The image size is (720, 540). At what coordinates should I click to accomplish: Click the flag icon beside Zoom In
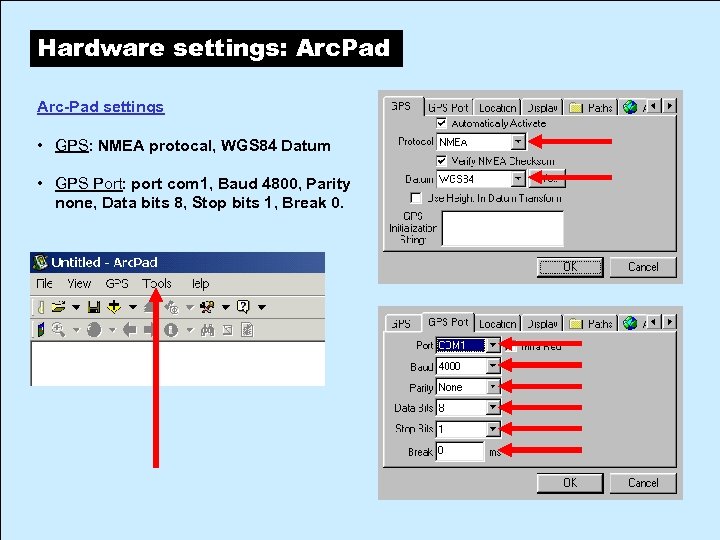40,330
